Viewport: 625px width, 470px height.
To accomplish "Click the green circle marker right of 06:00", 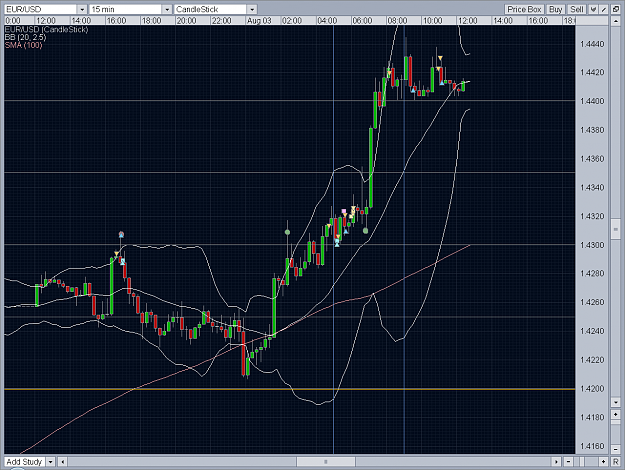I will [366, 230].
